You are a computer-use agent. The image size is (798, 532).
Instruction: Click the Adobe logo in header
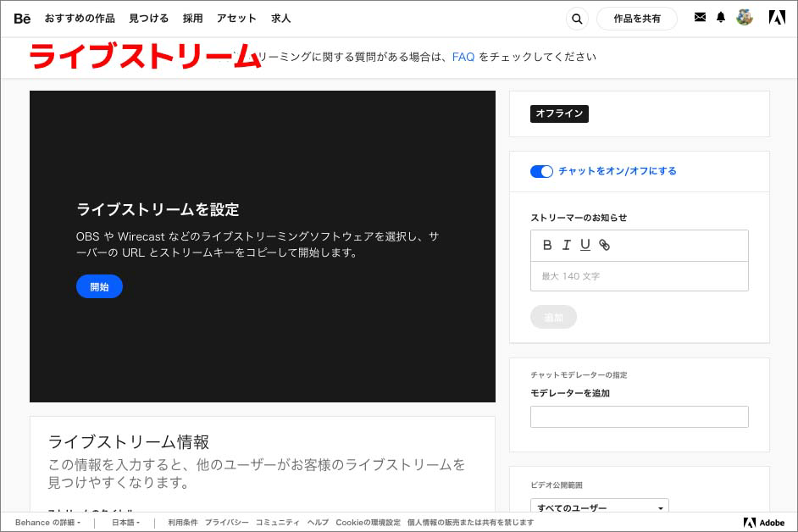(777, 18)
